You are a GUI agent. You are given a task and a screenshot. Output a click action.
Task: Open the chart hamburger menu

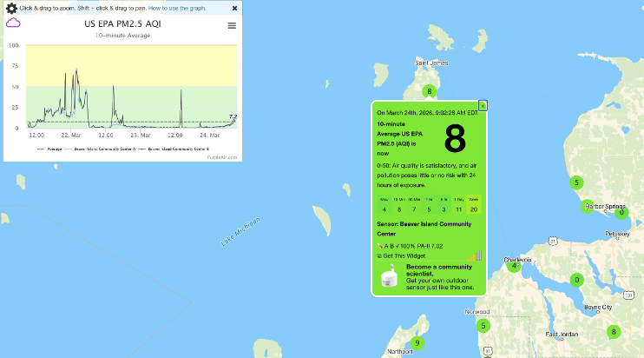(x=232, y=25)
